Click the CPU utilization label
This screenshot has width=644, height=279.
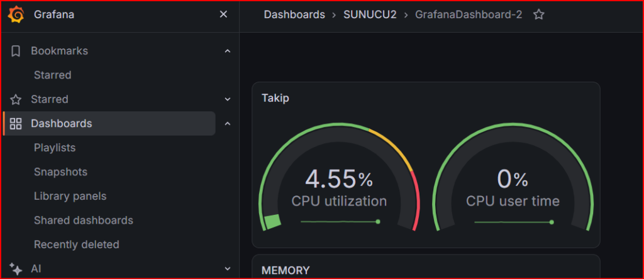tap(339, 201)
